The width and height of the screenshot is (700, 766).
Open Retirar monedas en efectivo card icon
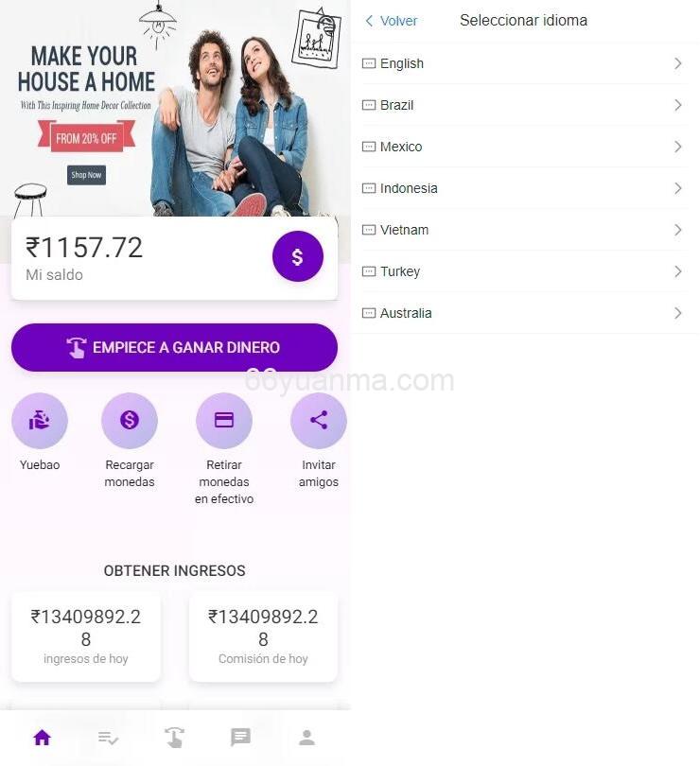click(x=224, y=420)
